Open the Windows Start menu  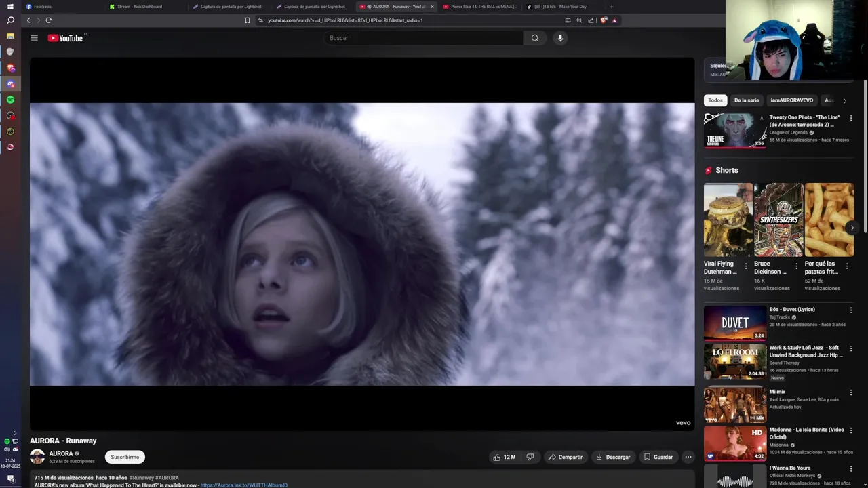tap(10, 7)
